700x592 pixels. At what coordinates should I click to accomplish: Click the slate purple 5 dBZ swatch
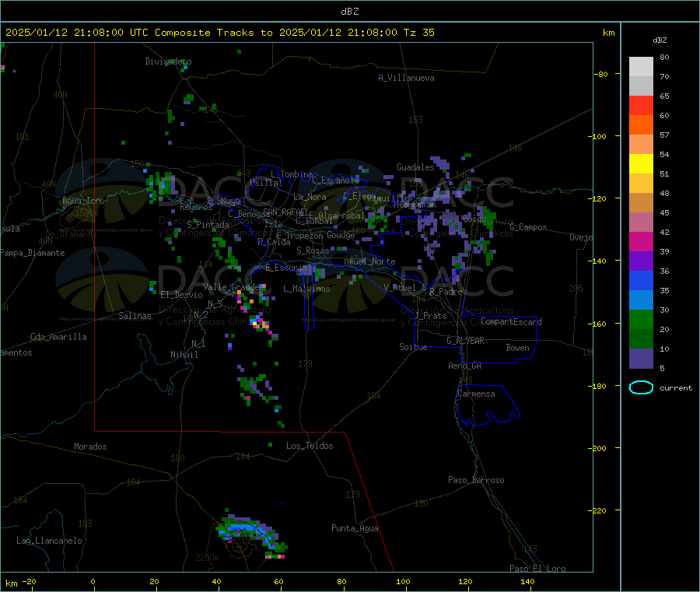[641, 359]
